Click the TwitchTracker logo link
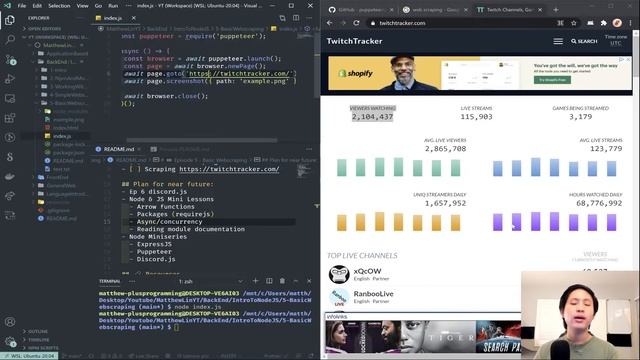 [x=354, y=41]
